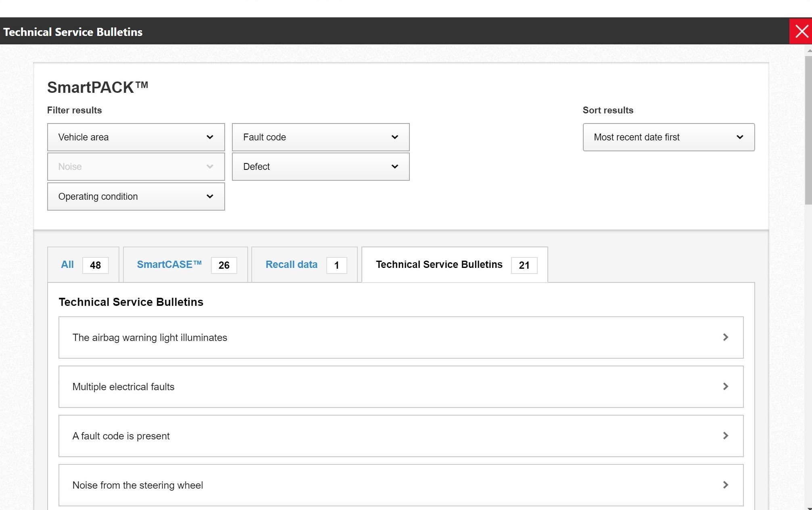Open the Defect filter dropdown
Viewport: 812px width, 510px height.
[321, 167]
